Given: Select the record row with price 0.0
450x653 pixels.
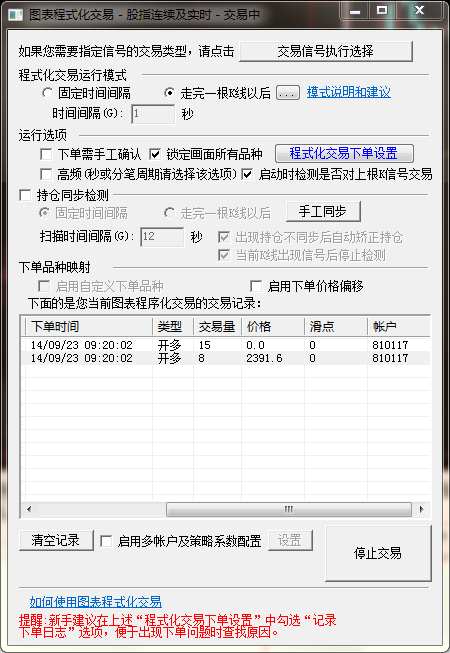Looking at the screenshot, I should 226,345.
